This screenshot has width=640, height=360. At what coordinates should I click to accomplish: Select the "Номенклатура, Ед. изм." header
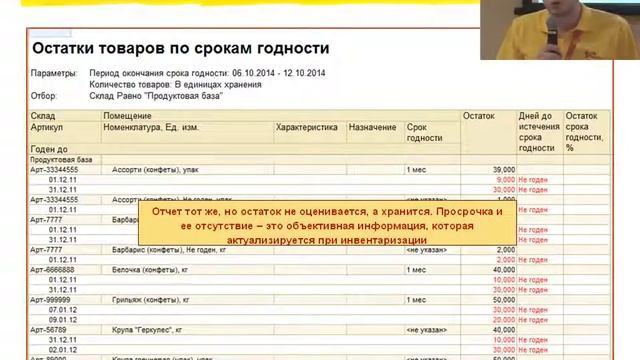pos(151,127)
